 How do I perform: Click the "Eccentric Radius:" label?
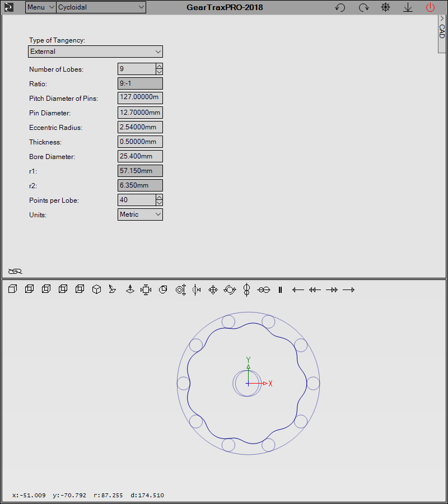coord(55,128)
